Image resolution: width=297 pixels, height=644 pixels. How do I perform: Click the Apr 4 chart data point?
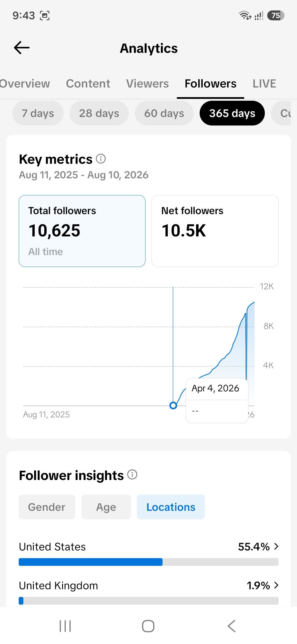point(173,405)
